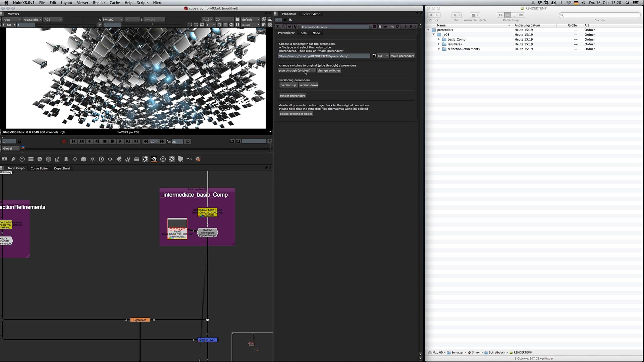Open the Render menu in menu bar
This screenshot has height=362, width=644.
tap(99, 3)
